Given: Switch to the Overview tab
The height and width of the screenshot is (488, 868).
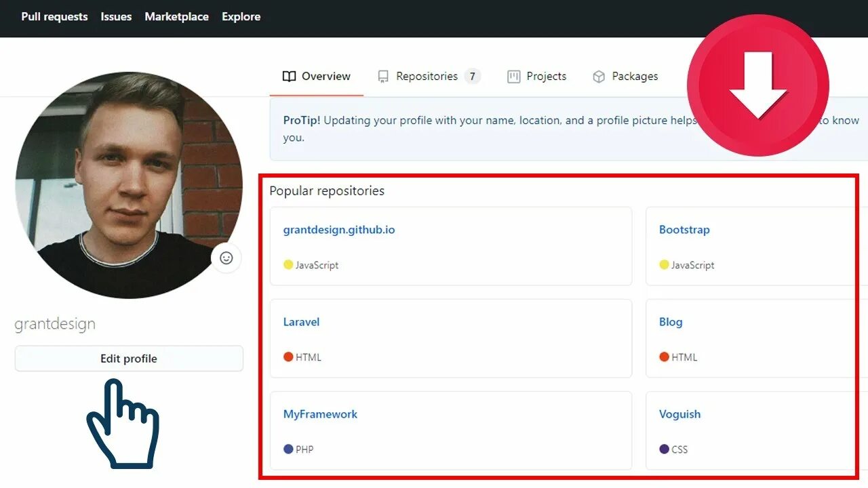Looking at the screenshot, I should 317,76.
